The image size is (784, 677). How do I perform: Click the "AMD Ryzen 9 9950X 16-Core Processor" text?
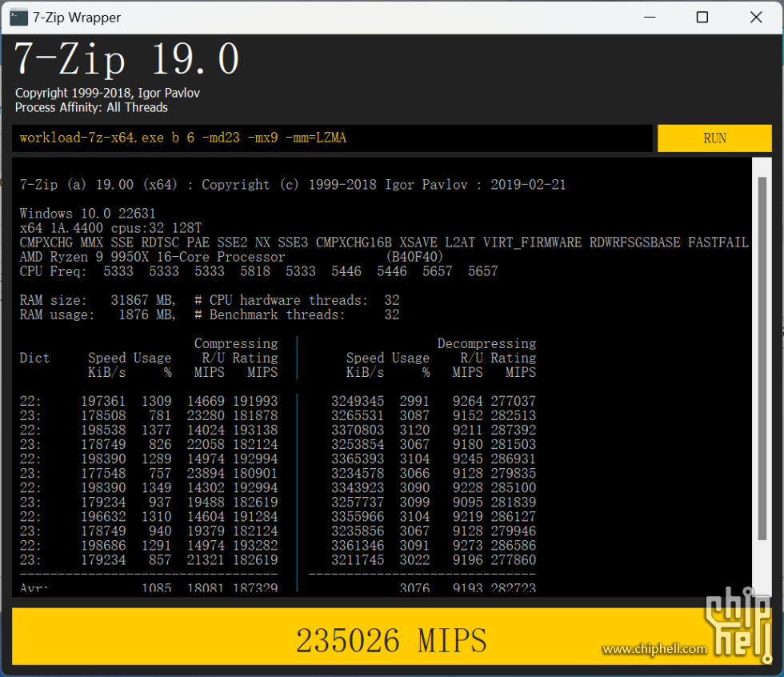tap(153, 257)
